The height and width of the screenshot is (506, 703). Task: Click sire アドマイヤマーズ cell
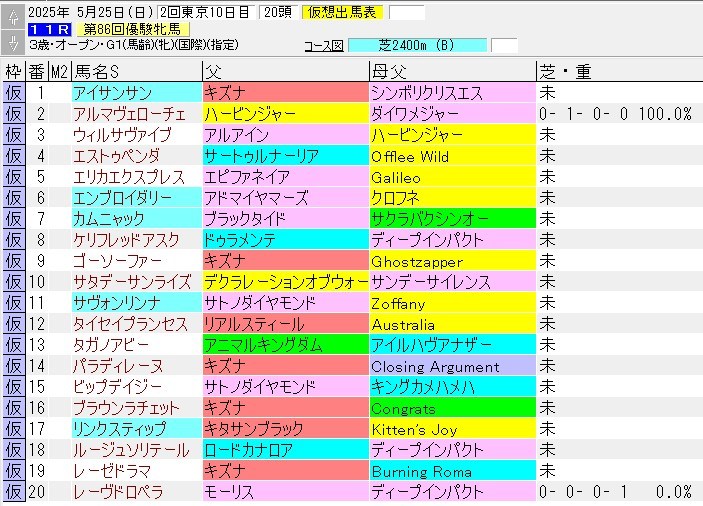(x=286, y=198)
